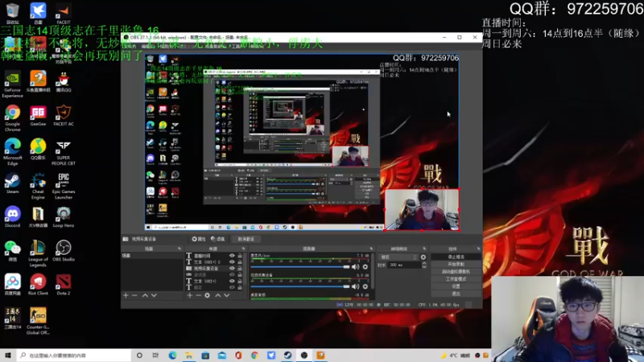Image resolution: width=644 pixels, height=362 pixels.
Task: Click 工作室模式 studio mode button
Action: [456, 279]
